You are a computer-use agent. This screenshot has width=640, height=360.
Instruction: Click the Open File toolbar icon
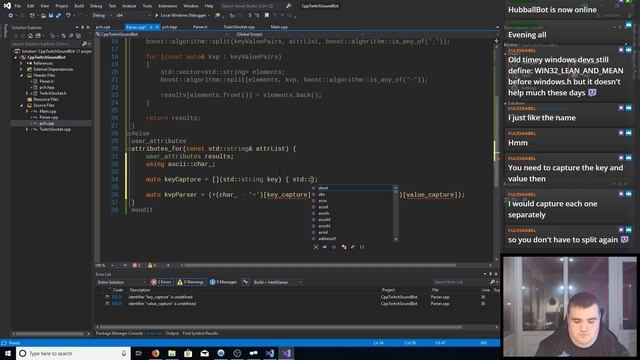click(x=43, y=16)
